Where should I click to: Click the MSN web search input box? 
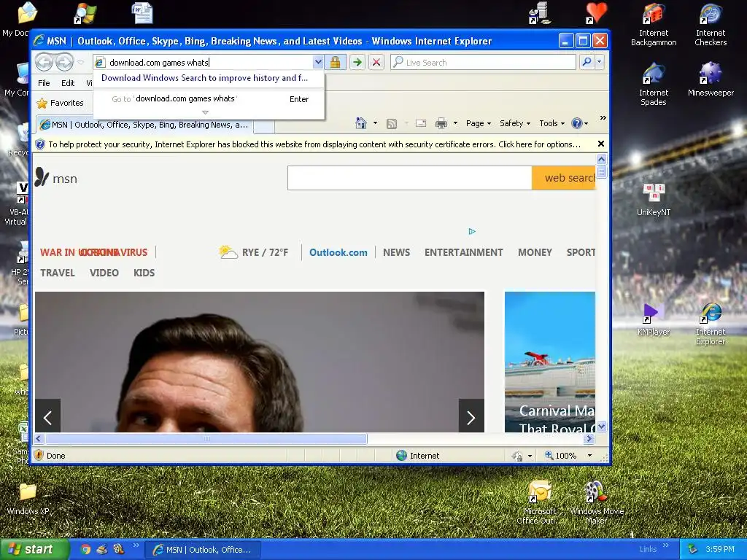click(410, 178)
